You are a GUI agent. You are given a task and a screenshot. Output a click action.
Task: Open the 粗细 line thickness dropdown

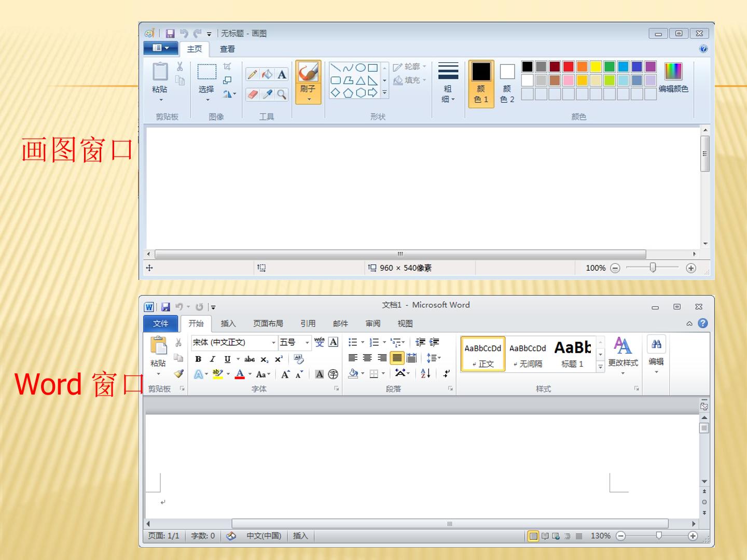pyautogui.click(x=448, y=83)
